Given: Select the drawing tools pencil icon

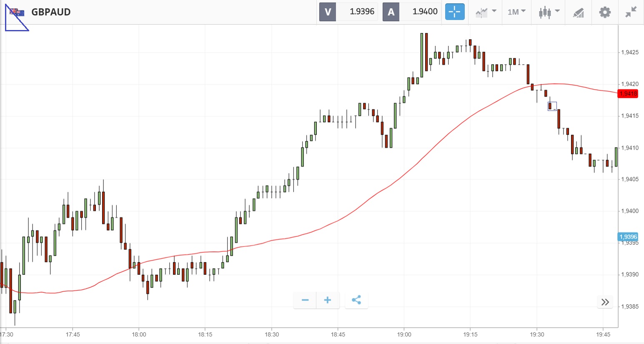Looking at the screenshot, I should pyautogui.click(x=578, y=13).
